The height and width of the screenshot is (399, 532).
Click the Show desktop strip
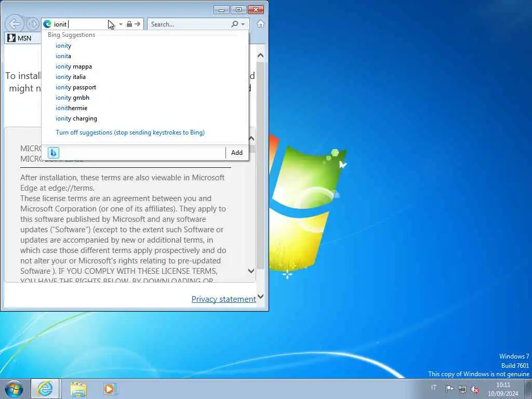528,389
